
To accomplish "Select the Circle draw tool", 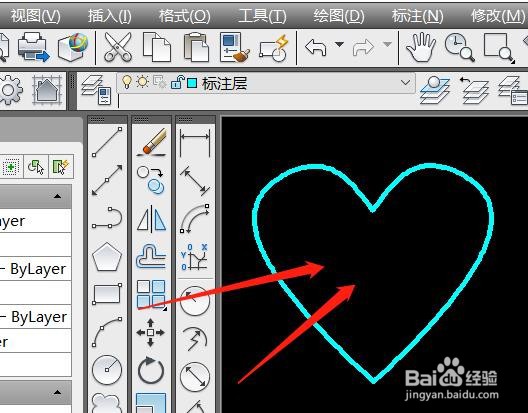I will pos(107,370).
